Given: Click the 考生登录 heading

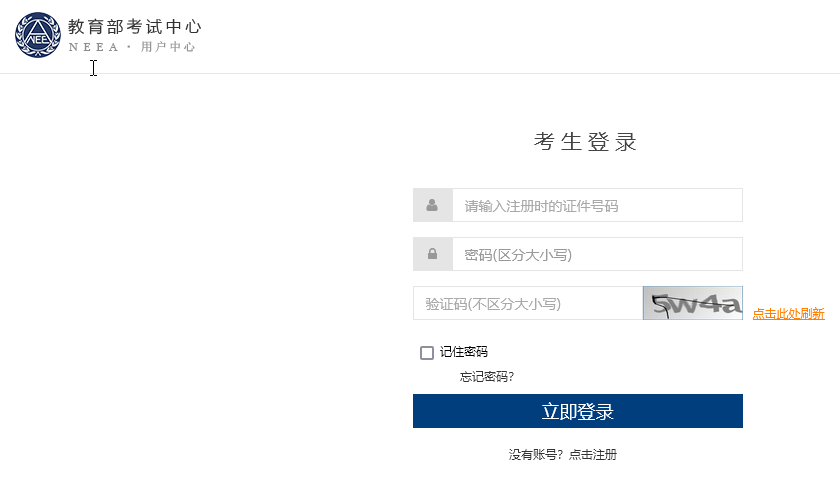Looking at the screenshot, I should 585,142.
